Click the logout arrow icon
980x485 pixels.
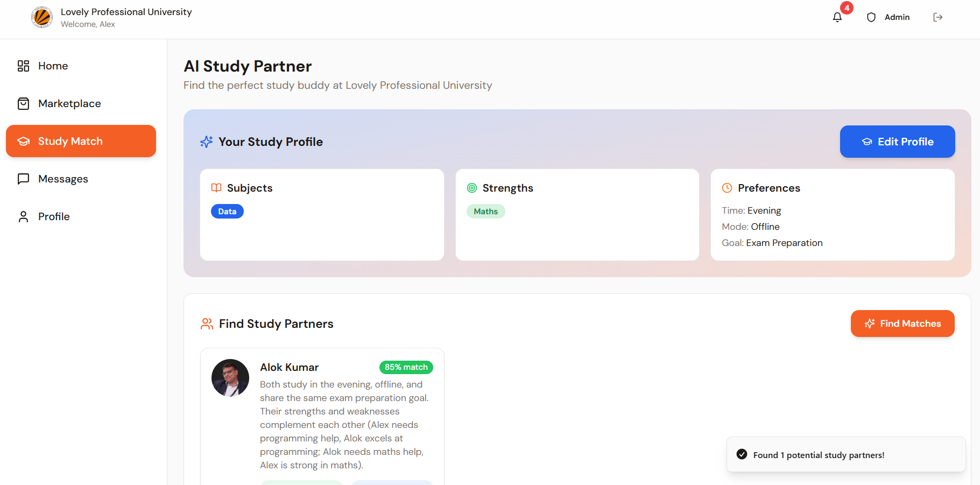pyautogui.click(x=938, y=17)
